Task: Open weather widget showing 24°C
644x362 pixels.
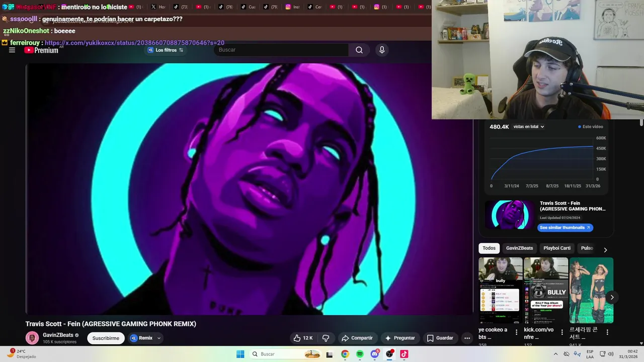Action: pyautogui.click(x=22, y=353)
